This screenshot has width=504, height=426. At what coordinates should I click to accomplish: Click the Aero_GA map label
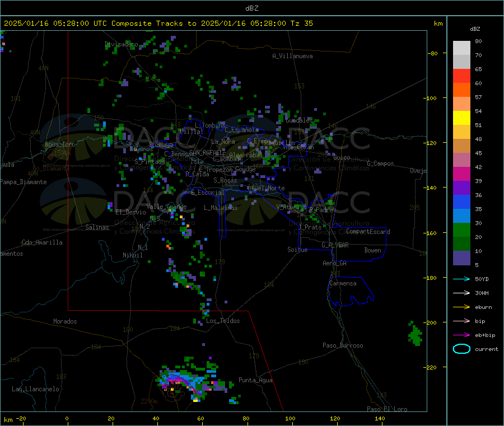click(334, 263)
